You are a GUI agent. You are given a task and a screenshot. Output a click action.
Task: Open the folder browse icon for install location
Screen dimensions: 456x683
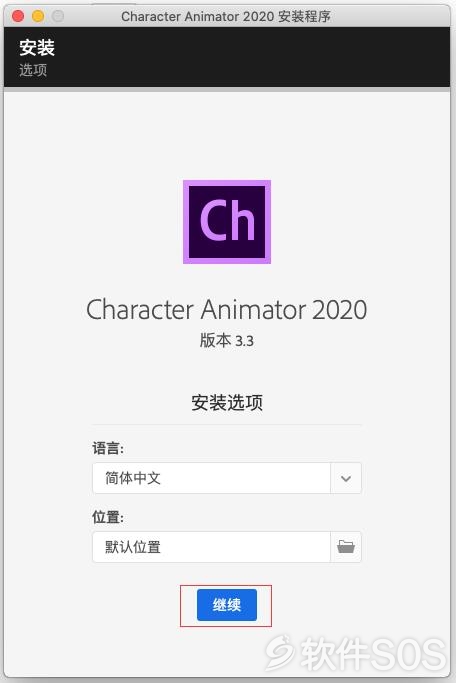pyautogui.click(x=346, y=547)
